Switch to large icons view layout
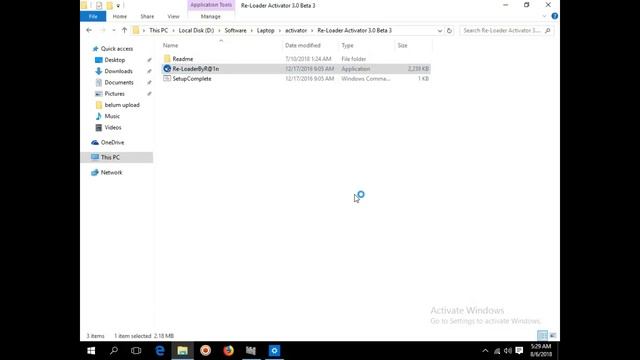The height and width of the screenshot is (360, 640). 553,336
